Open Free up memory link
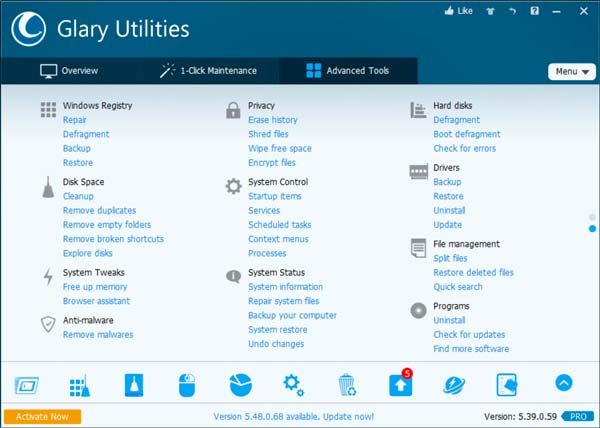The height and width of the screenshot is (428, 600). pyautogui.click(x=95, y=287)
